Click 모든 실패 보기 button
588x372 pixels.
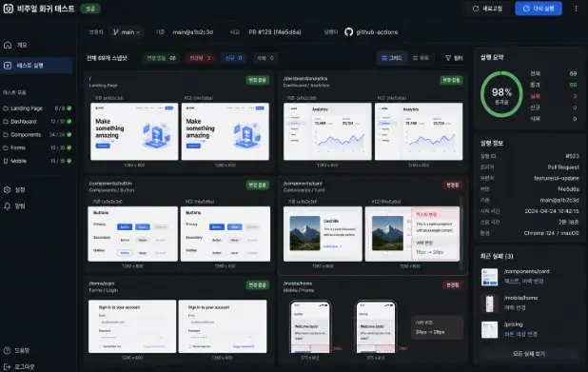click(x=529, y=354)
